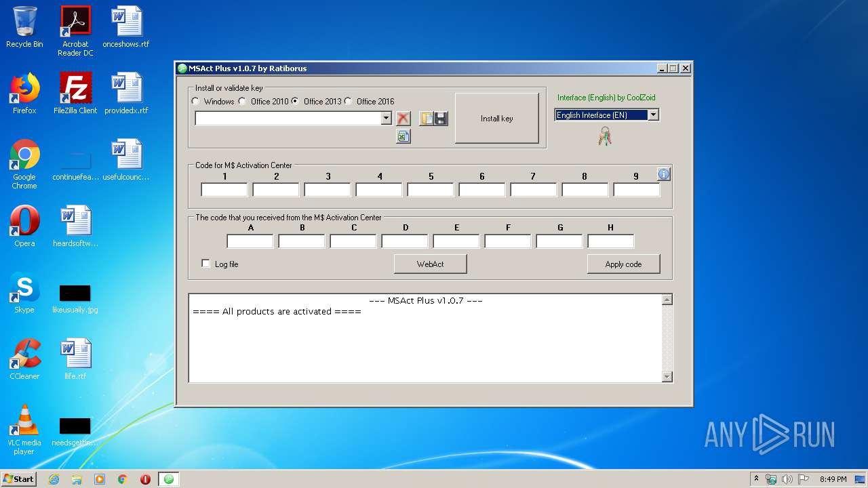Click activation code field 5
868x488 pixels.
(431, 190)
